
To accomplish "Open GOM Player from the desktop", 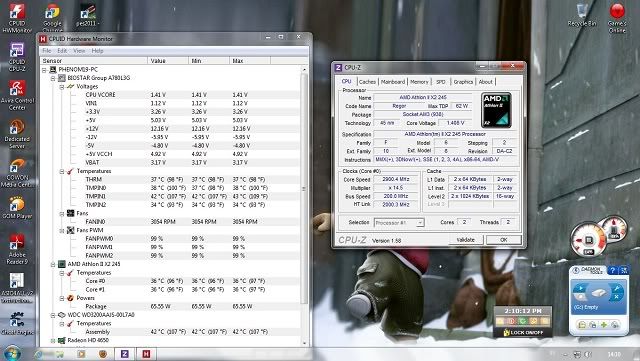I will (x=17, y=207).
